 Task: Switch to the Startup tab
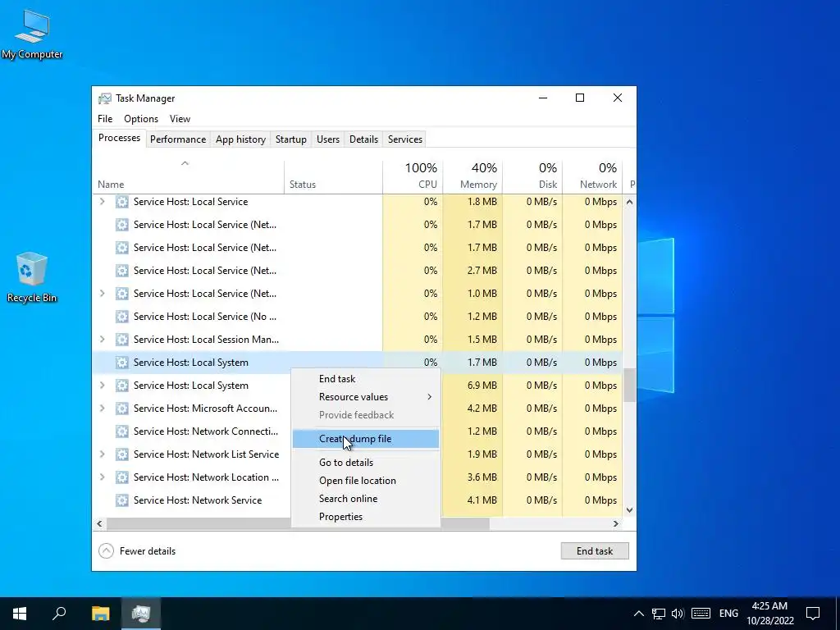tap(291, 139)
